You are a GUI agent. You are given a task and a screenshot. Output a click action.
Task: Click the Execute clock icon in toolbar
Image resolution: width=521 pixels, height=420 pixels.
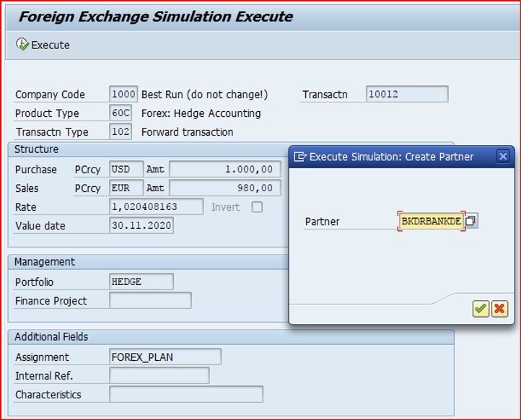pos(22,44)
